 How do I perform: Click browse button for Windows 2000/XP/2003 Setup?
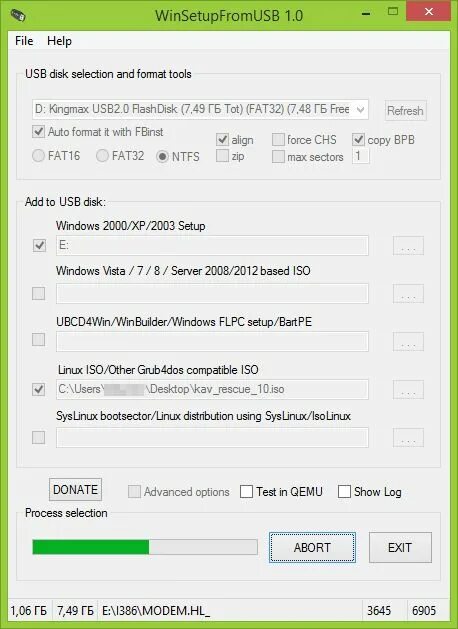[x=408, y=246]
